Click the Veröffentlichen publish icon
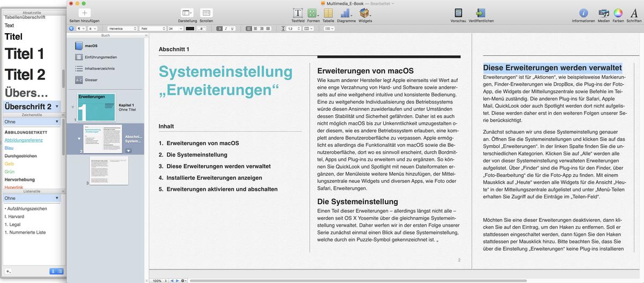The image size is (644, 283). click(x=480, y=13)
